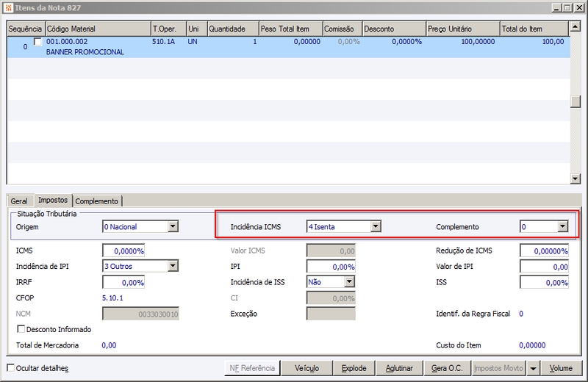588x382 pixels.
Task: Maximize the Itens da Nota window
Action: tap(567, 7)
